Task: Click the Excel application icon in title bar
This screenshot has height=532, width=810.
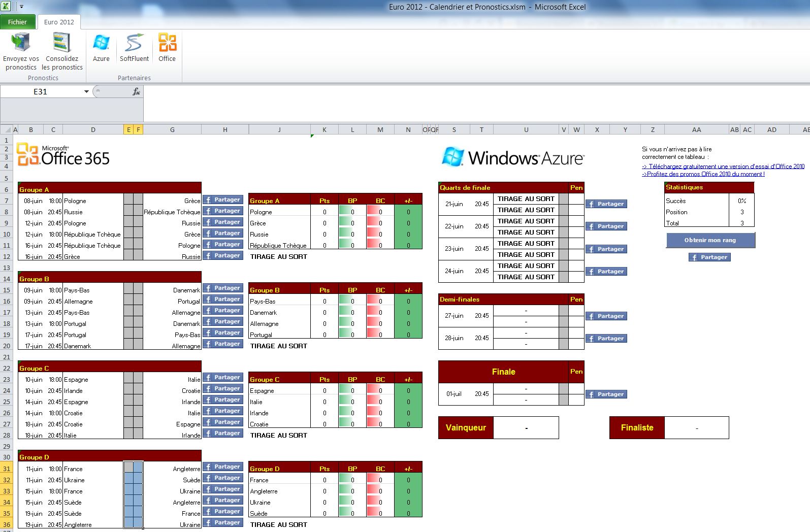Action: point(7,7)
